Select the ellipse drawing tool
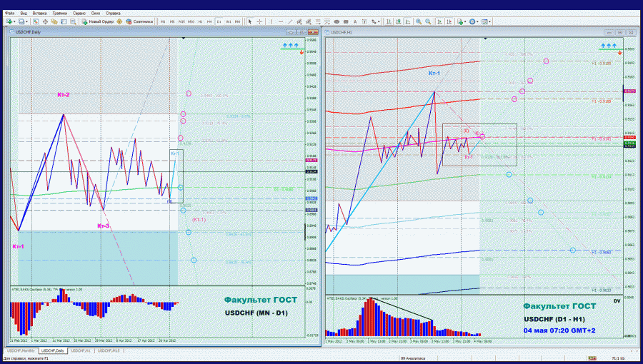This screenshot has height=364, width=643. [337, 21]
